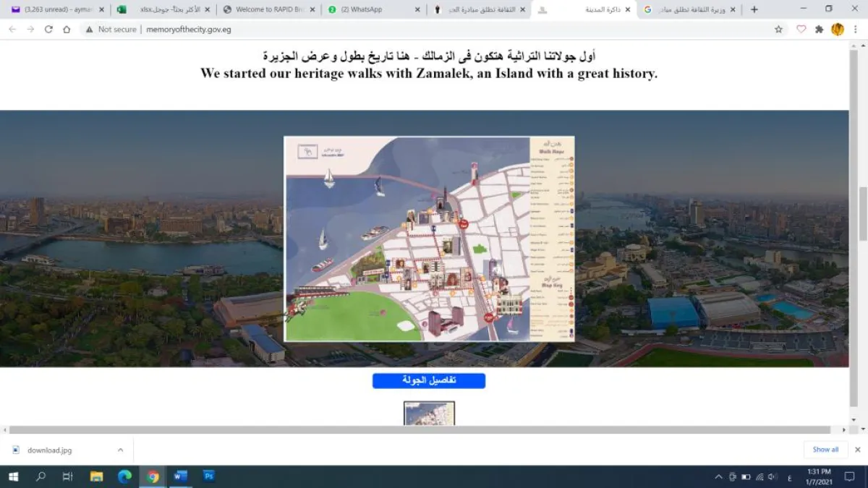This screenshot has width=868, height=488.
Task: Open Chrome profile avatar
Action: (838, 30)
